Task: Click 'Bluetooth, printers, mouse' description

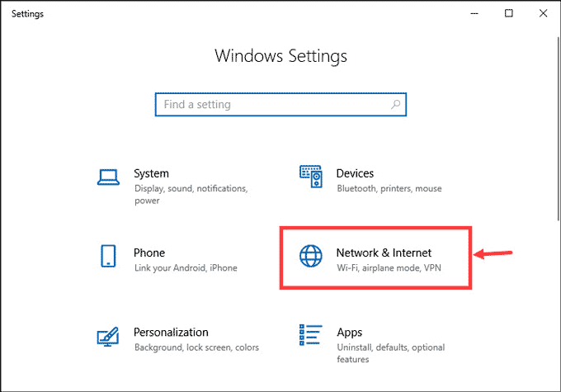Action: click(x=389, y=188)
